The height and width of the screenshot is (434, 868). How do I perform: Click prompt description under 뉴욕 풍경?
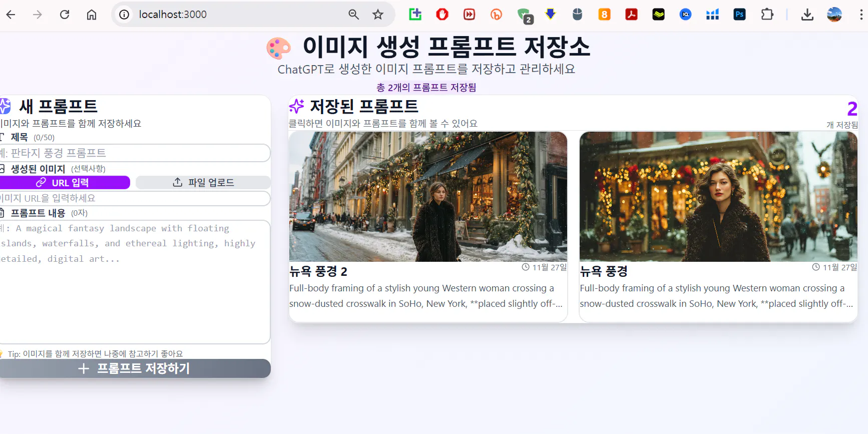tap(716, 296)
